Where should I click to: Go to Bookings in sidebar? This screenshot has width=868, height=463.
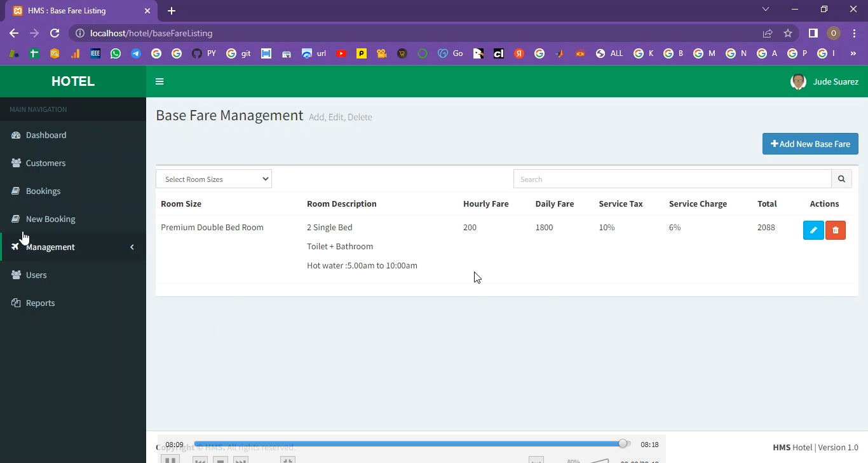tap(43, 191)
